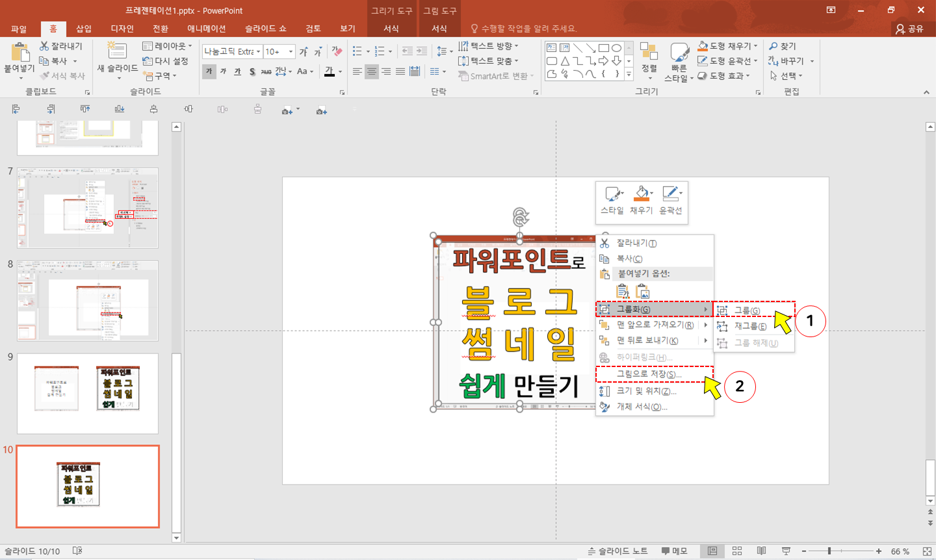Open the Insert (삽입) ribbon tab
This screenshot has width=936, height=560.
[x=84, y=29]
